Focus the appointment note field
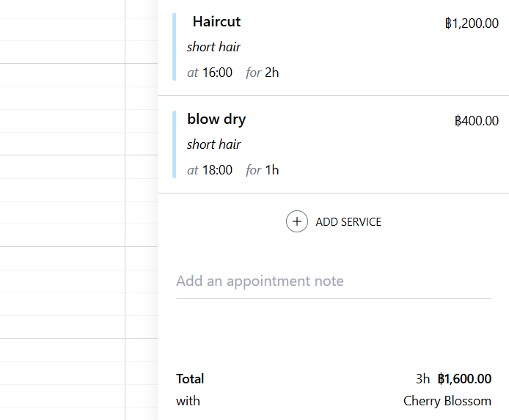 click(333, 281)
